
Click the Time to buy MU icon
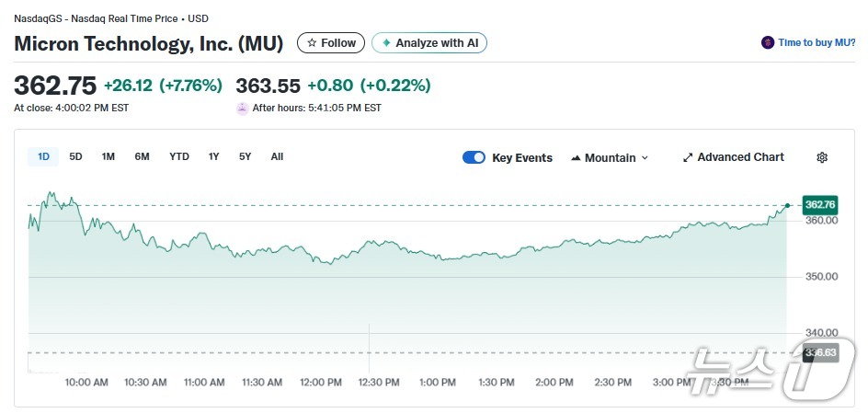[768, 42]
